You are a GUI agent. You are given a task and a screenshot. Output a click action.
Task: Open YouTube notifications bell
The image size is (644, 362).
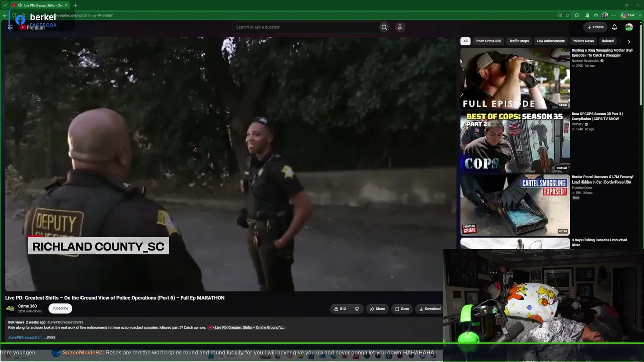click(614, 27)
